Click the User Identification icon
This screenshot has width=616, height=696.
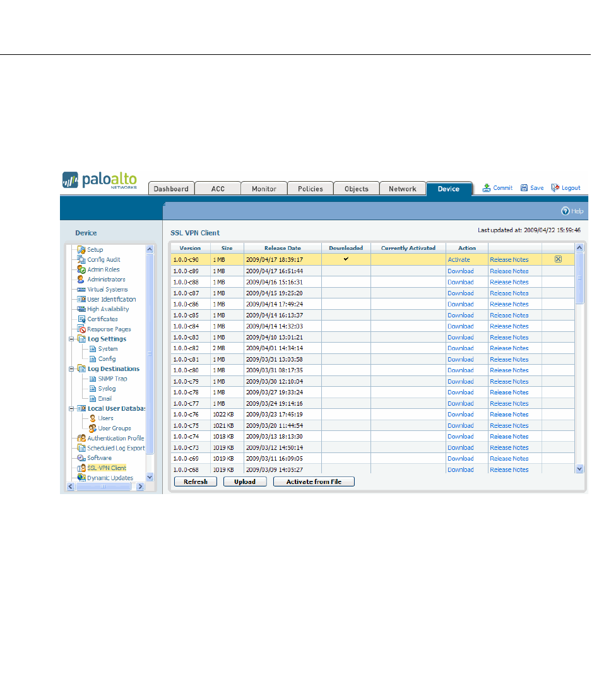click(x=81, y=299)
